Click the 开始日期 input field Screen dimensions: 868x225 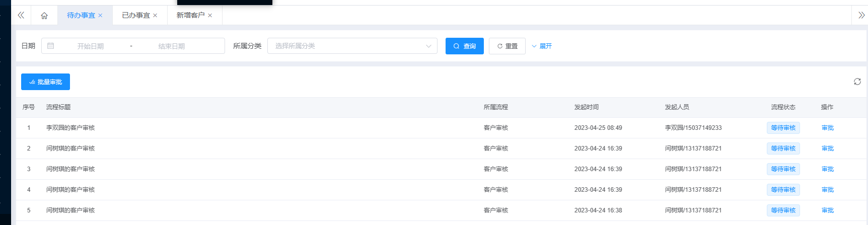(91, 46)
